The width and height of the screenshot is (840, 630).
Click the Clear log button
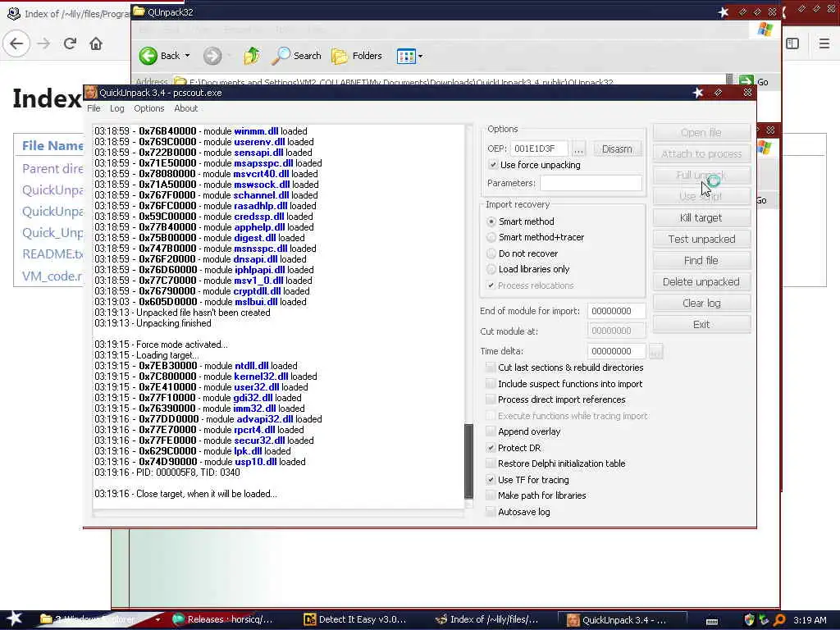click(701, 304)
